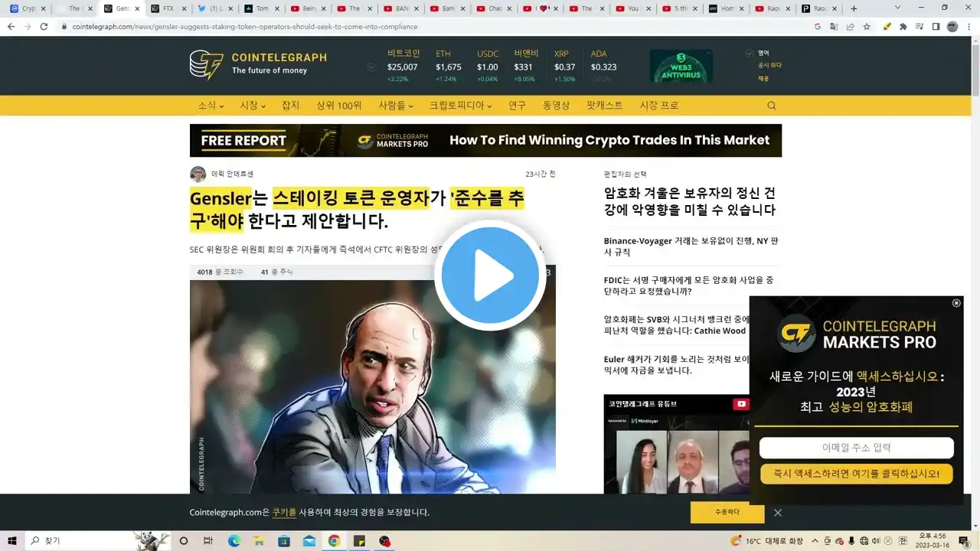Switch to the FTX browser tab
Image resolution: width=980 pixels, height=551 pixels.
click(x=168, y=8)
